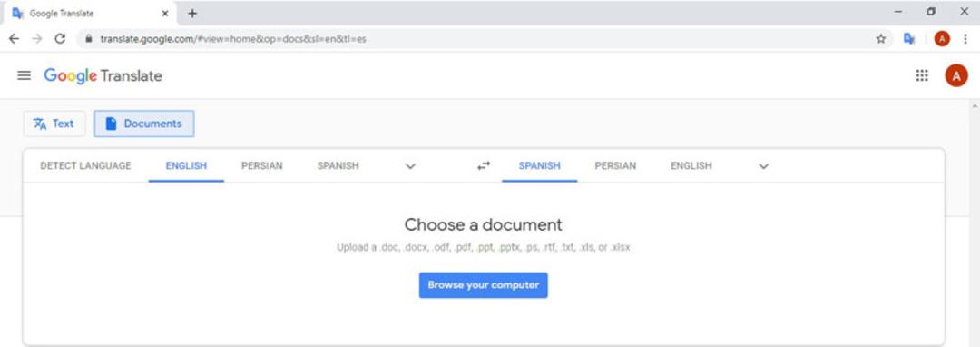This screenshot has height=347, width=980.
Task: Open the hamburger main menu
Action: (x=24, y=75)
